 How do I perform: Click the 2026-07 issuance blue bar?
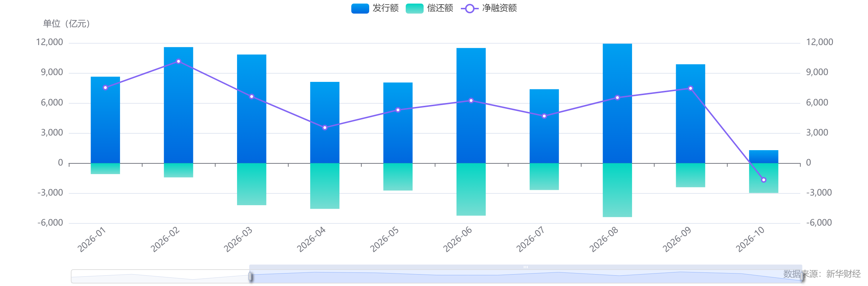tap(544, 126)
